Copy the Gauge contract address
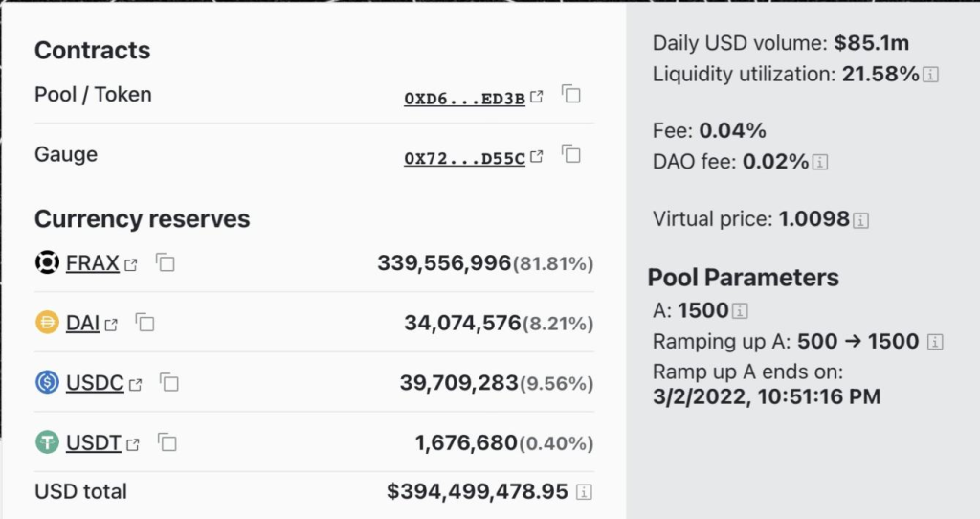This screenshot has height=519, width=980. click(x=571, y=154)
